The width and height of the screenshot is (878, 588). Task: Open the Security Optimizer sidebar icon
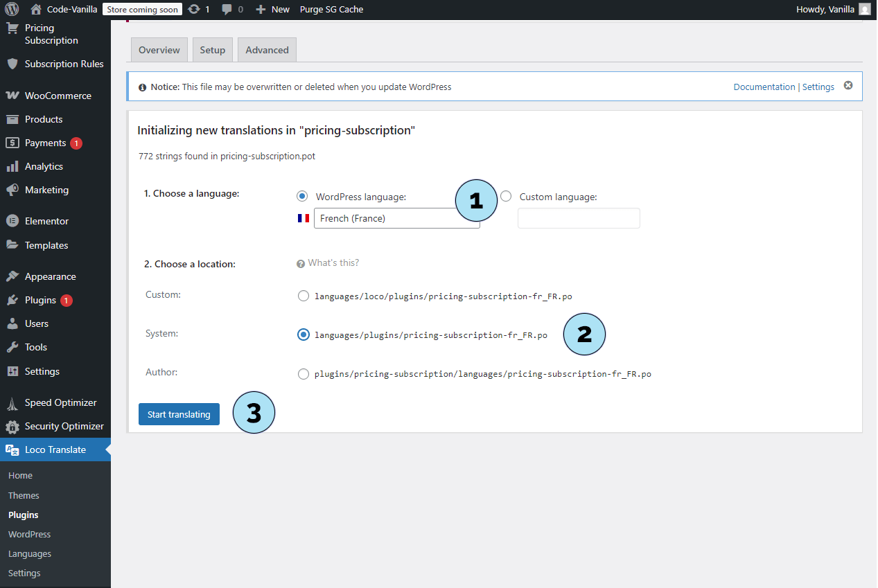(x=12, y=426)
